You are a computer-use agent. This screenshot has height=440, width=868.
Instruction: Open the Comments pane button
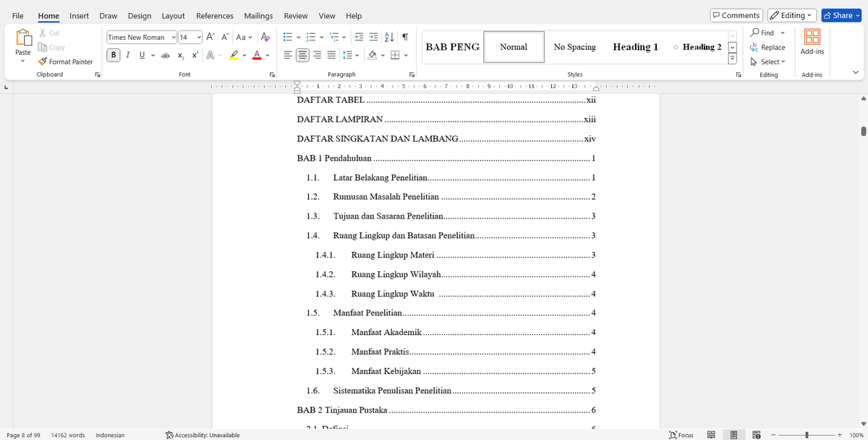click(736, 15)
